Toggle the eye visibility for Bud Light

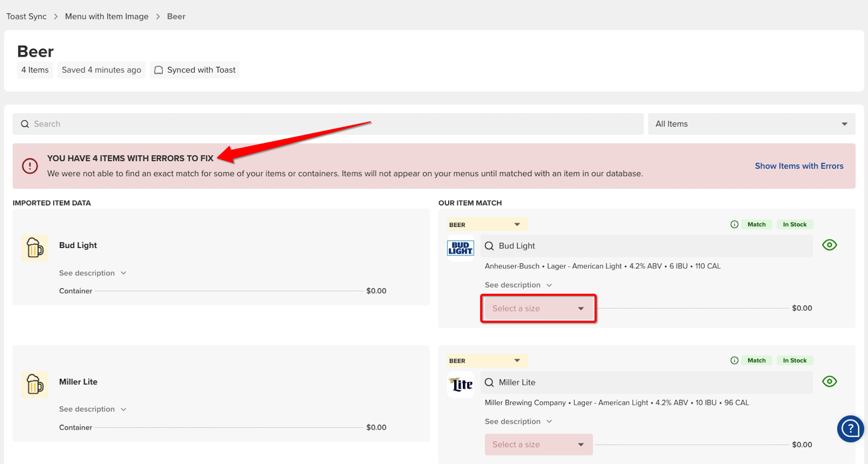[x=829, y=245]
